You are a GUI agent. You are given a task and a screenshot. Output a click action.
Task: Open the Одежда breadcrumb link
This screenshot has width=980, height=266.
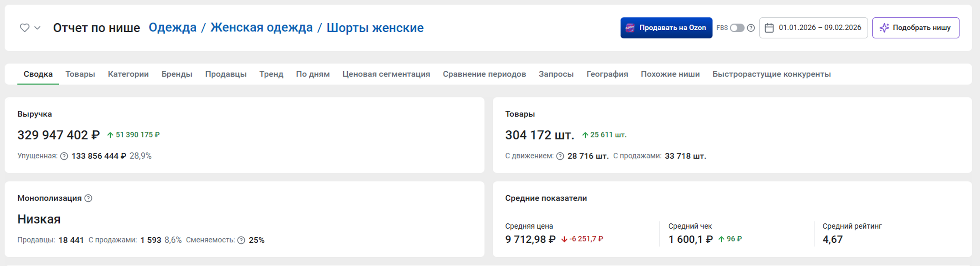[x=172, y=28]
